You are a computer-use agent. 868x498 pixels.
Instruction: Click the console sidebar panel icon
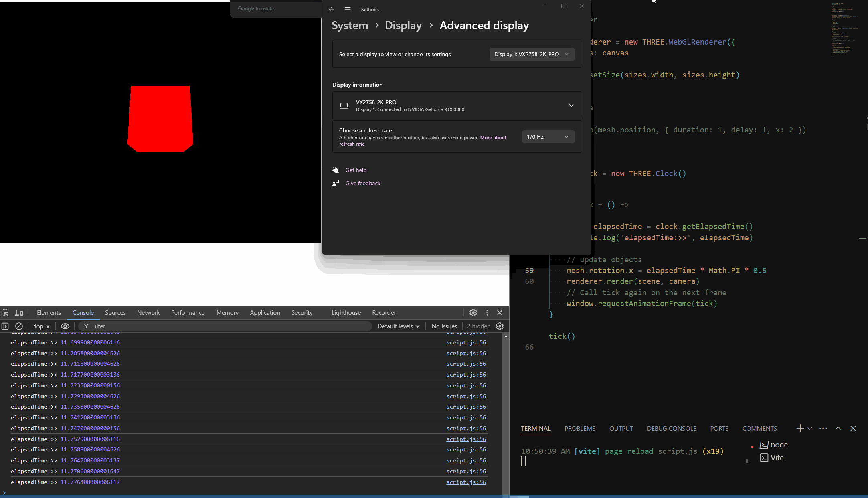click(5, 326)
